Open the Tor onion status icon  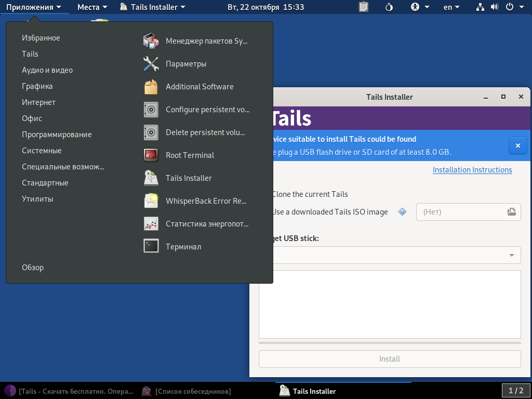[x=389, y=7]
